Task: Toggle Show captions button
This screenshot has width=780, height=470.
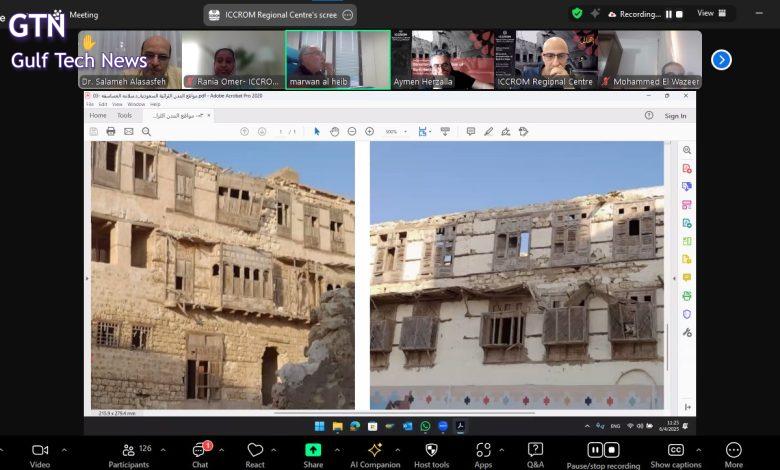Action: click(676, 451)
